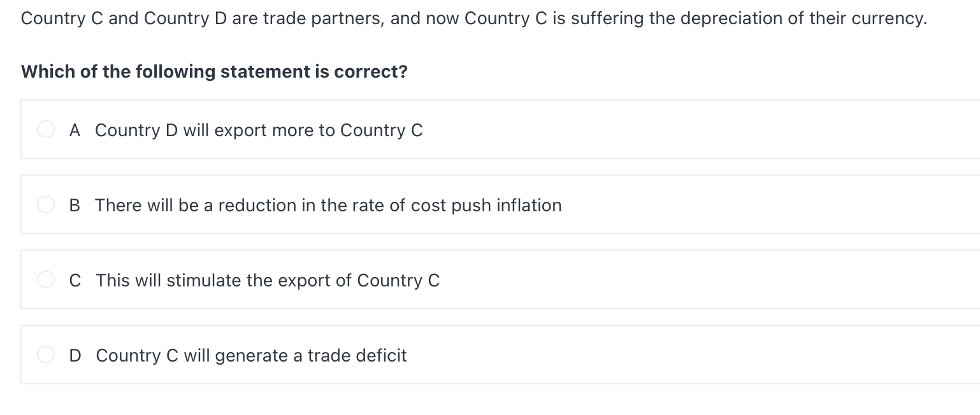The width and height of the screenshot is (980, 415).
Task: Select the radio button for option D
Action: (45, 355)
